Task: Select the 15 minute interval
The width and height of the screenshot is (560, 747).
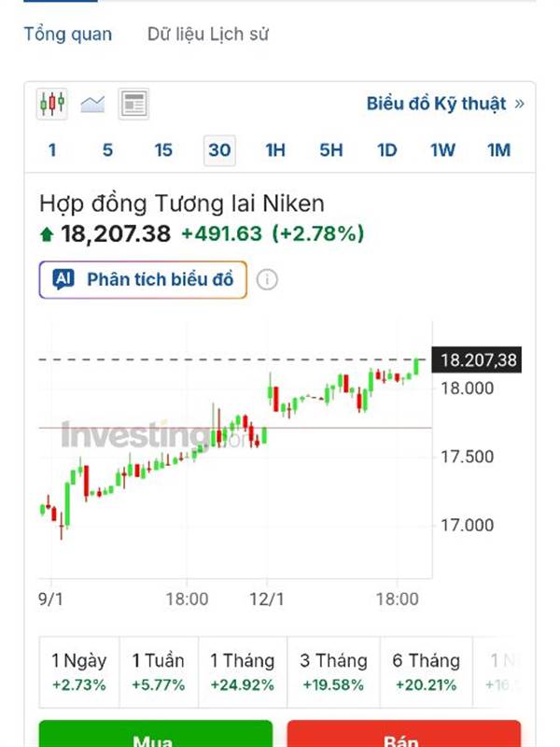Action: pos(163,150)
